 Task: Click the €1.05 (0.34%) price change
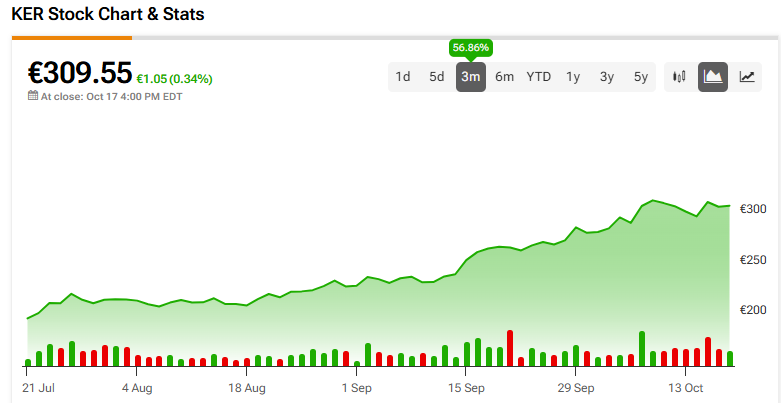pos(175,79)
